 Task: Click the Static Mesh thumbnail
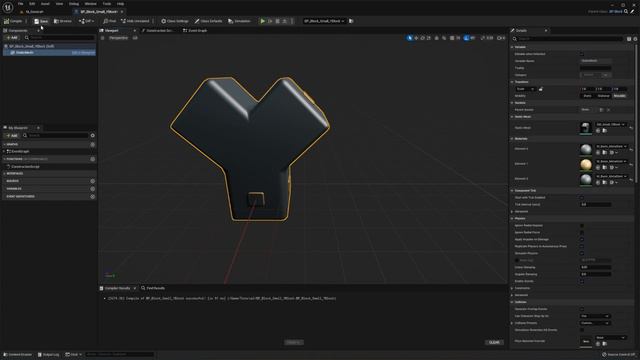[x=586, y=128]
